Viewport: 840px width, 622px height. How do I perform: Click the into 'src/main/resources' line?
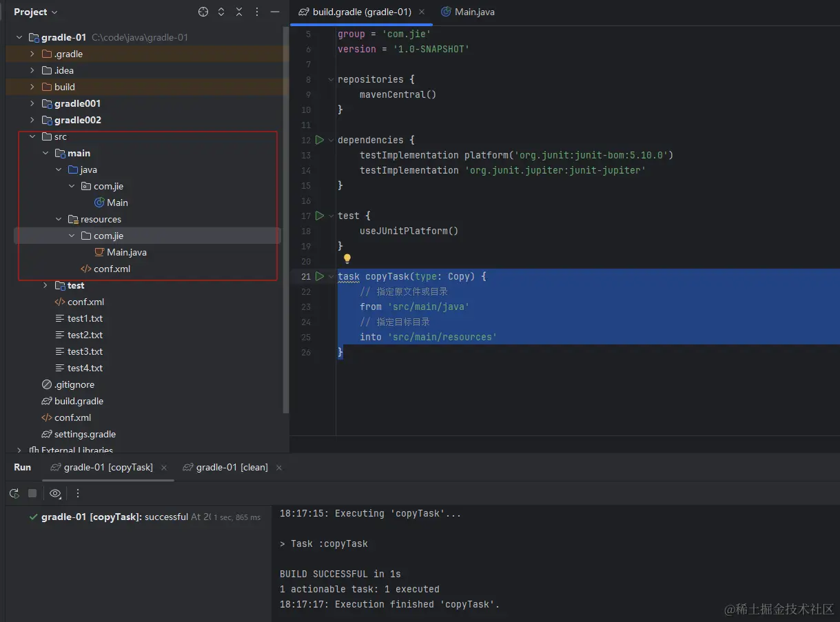tap(428, 337)
